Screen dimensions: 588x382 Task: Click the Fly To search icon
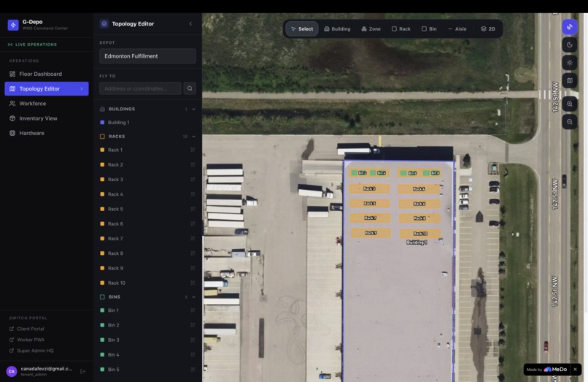(190, 88)
